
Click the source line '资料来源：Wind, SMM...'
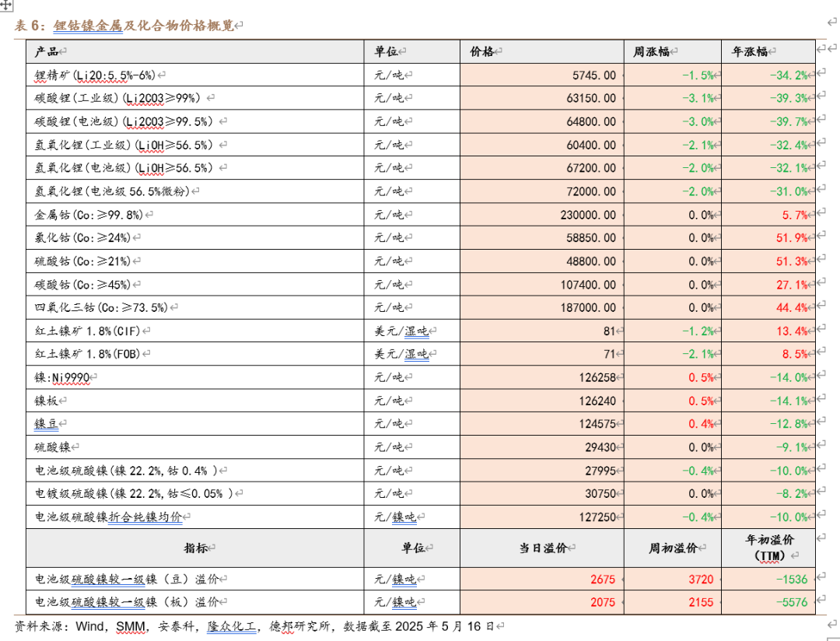point(254,626)
